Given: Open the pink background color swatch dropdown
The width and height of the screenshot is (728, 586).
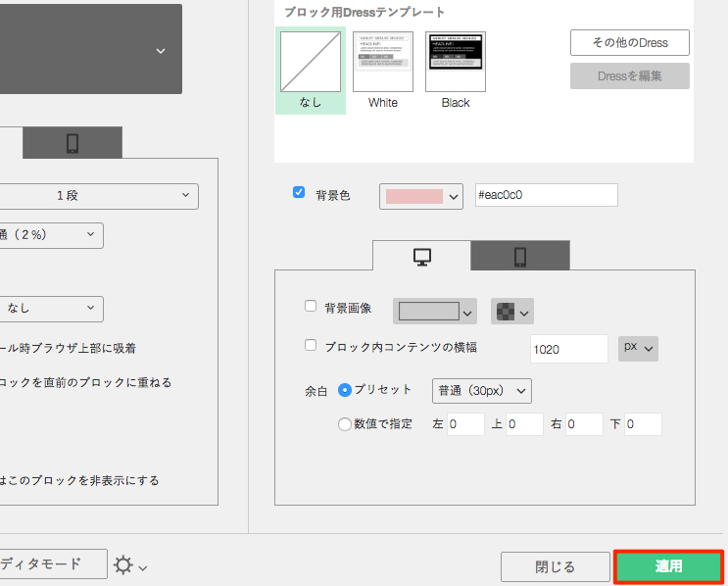Looking at the screenshot, I should pyautogui.click(x=420, y=196).
